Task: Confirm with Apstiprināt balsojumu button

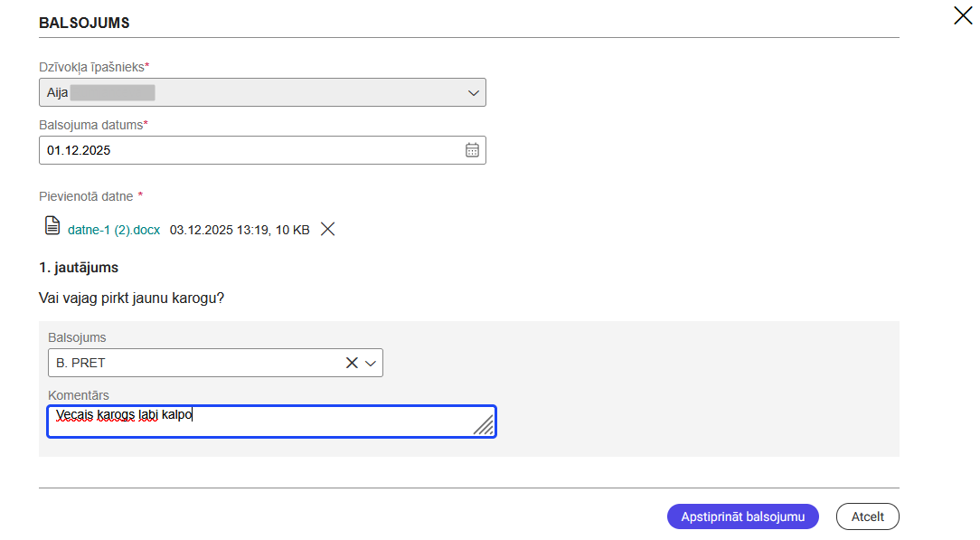Action: pos(742,516)
